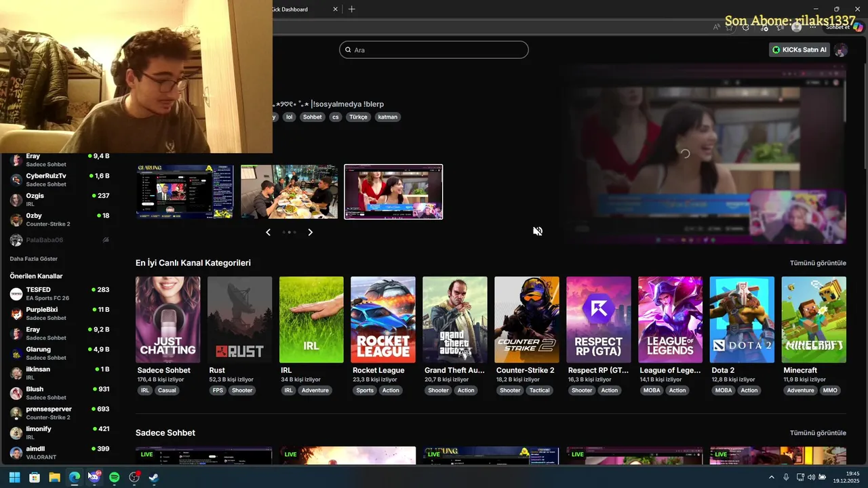The width and height of the screenshot is (868, 488).
Task: Open Just Chatting category card
Action: (167, 319)
